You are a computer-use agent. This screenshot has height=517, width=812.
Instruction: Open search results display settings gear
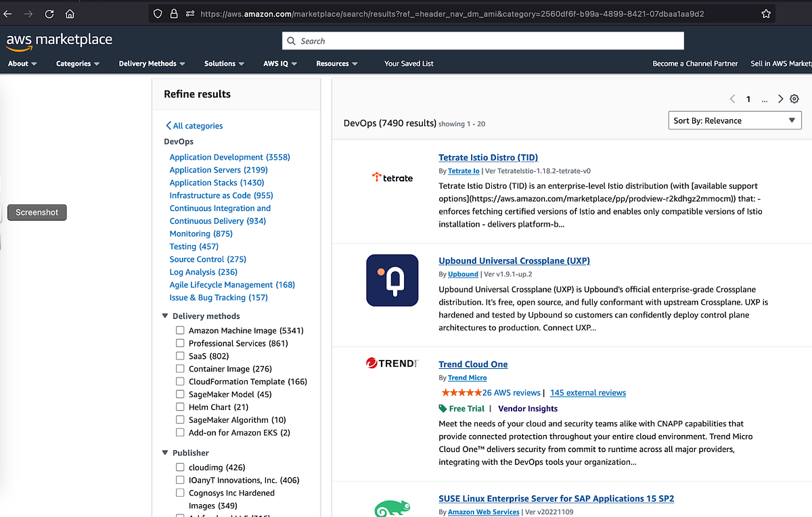(794, 99)
